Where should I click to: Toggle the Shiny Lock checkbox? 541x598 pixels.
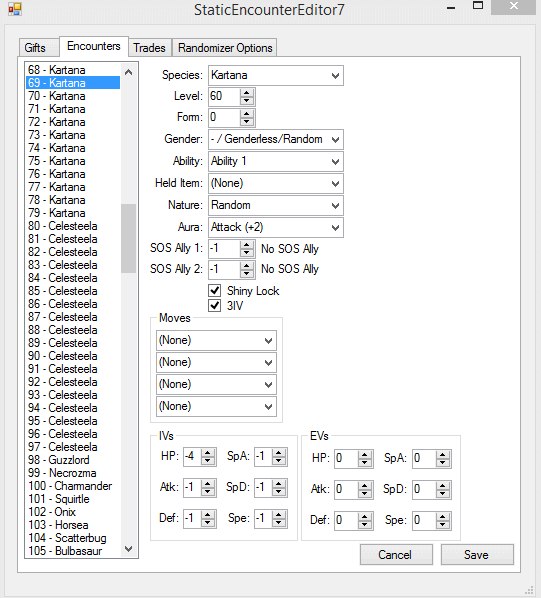(215, 291)
